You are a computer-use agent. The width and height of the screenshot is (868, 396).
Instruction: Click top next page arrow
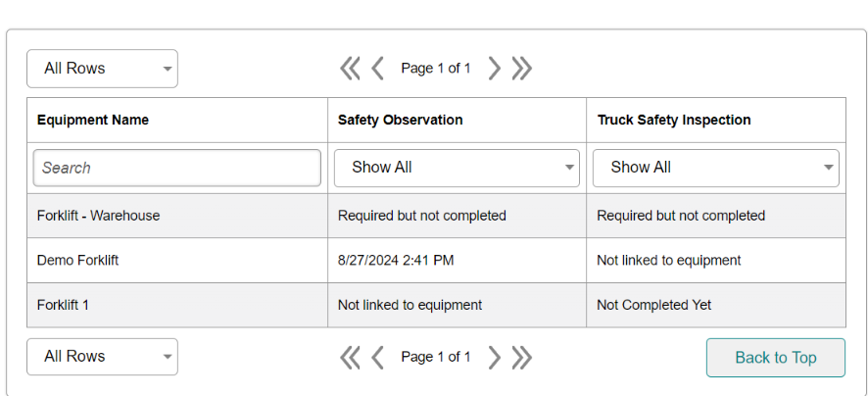click(x=495, y=69)
